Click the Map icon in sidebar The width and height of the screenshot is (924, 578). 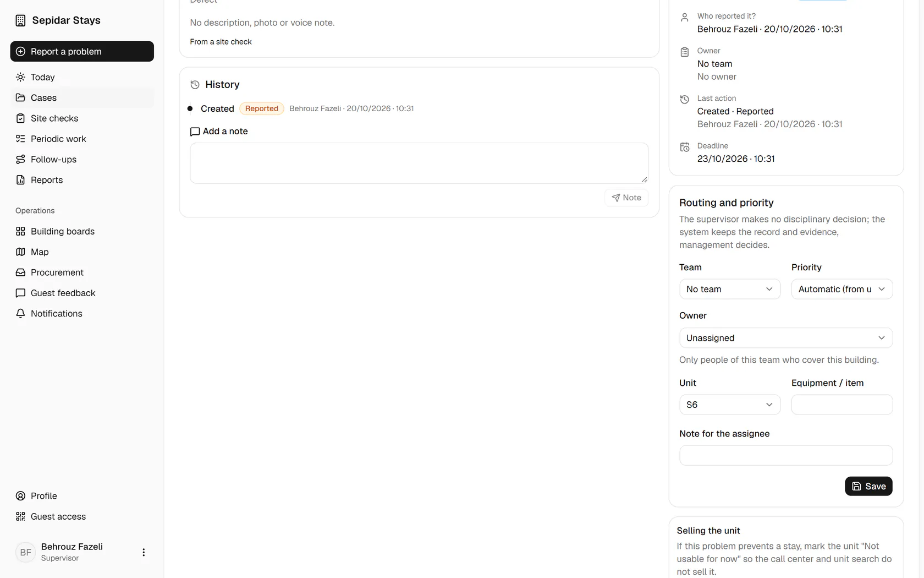click(20, 252)
